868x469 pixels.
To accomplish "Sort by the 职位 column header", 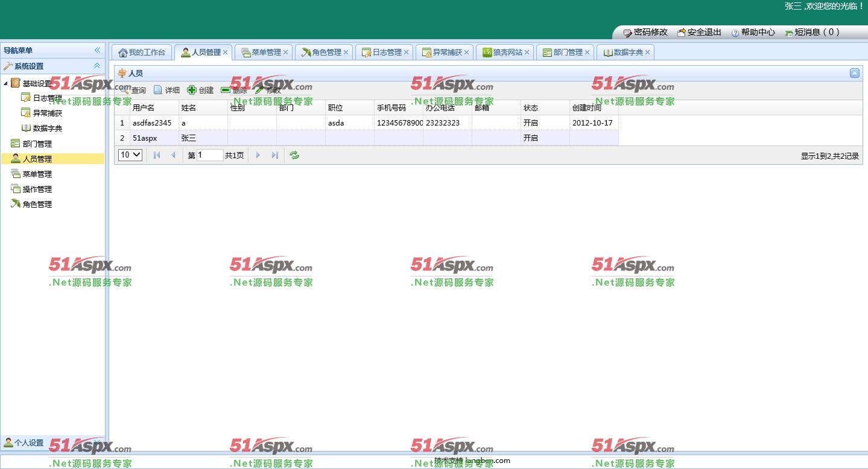I will (350, 108).
